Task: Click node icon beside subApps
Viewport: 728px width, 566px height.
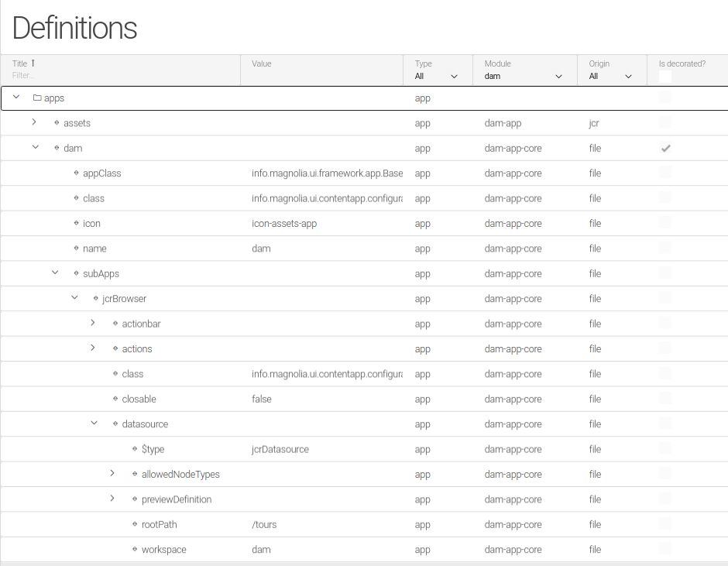Action: (x=76, y=273)
